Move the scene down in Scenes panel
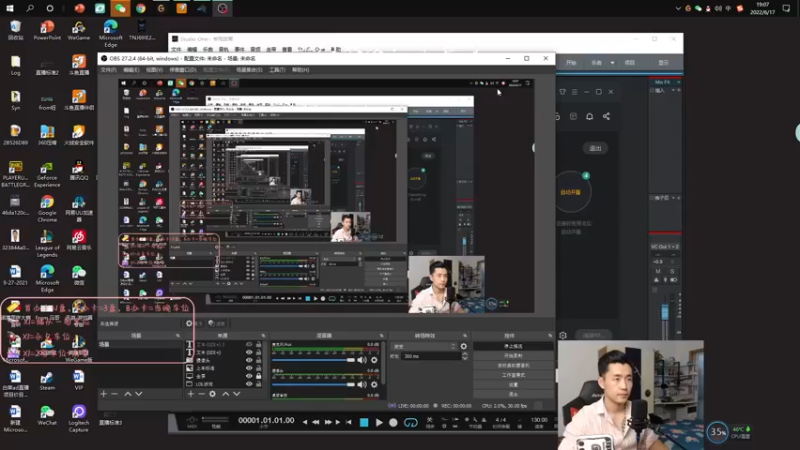800x450 pixels. coord(138,394)
